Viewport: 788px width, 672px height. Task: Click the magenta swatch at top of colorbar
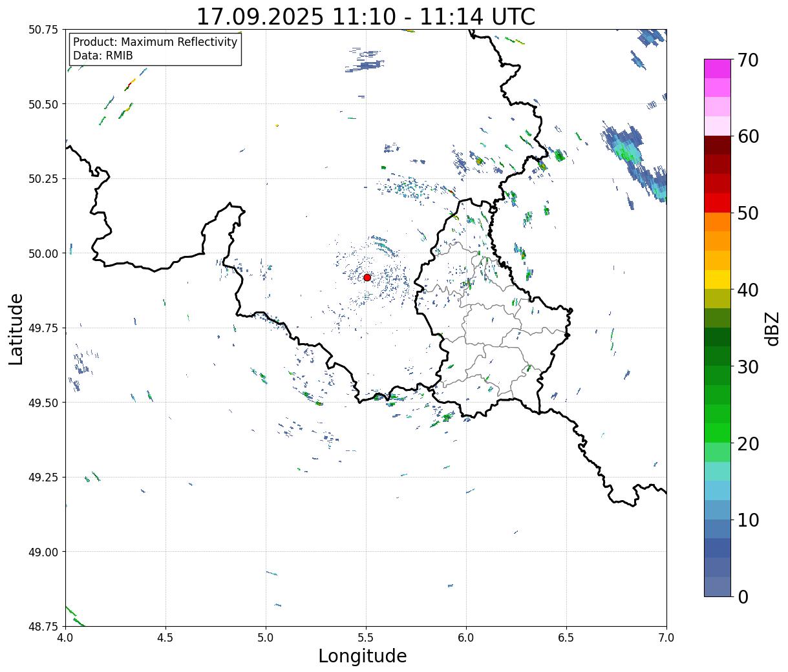coord(718,68)
